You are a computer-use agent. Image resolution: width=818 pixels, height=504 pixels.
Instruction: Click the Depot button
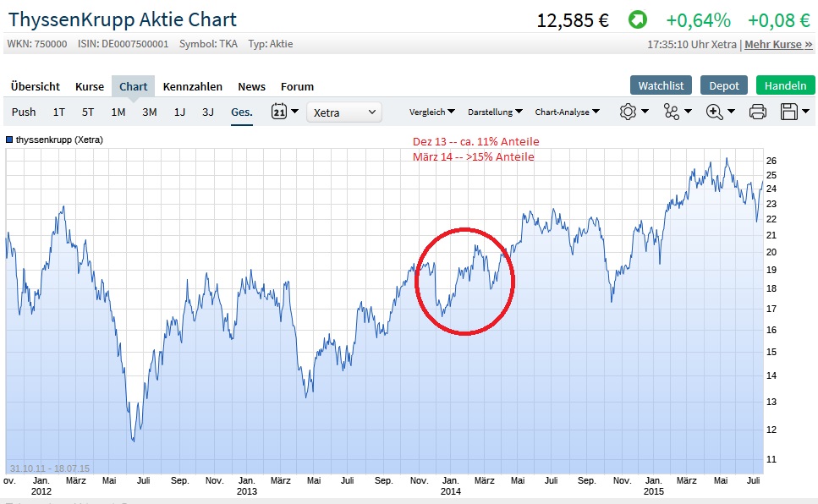pos(723,85)
